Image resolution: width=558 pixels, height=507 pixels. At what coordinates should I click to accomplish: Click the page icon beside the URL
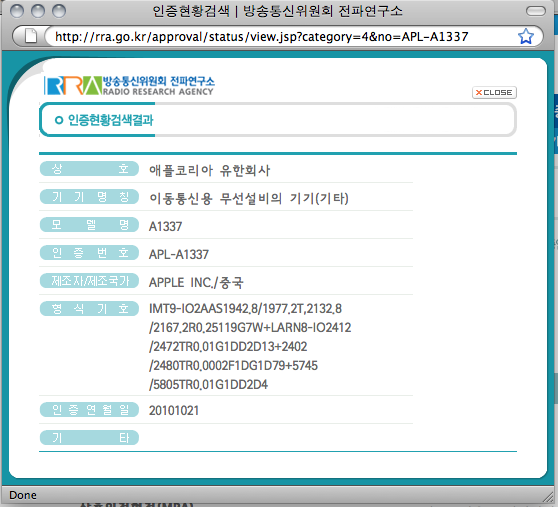click(31, 36)
